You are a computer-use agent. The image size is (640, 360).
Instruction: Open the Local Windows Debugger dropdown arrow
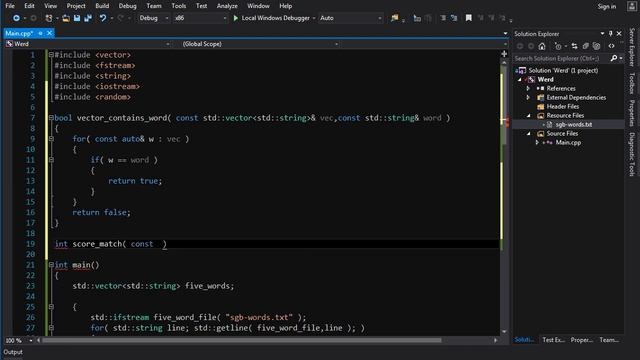click(x=314, y=18)
